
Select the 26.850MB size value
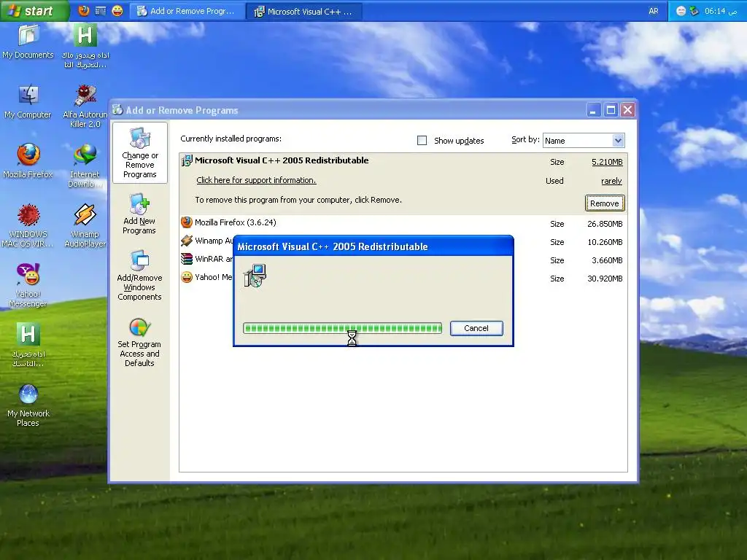click(605, 224)
